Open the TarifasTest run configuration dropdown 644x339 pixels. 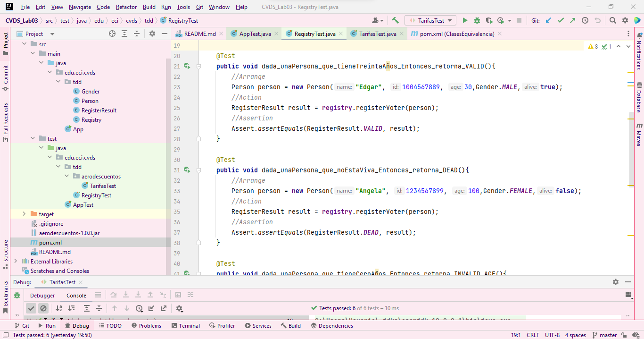click(430, 20)
